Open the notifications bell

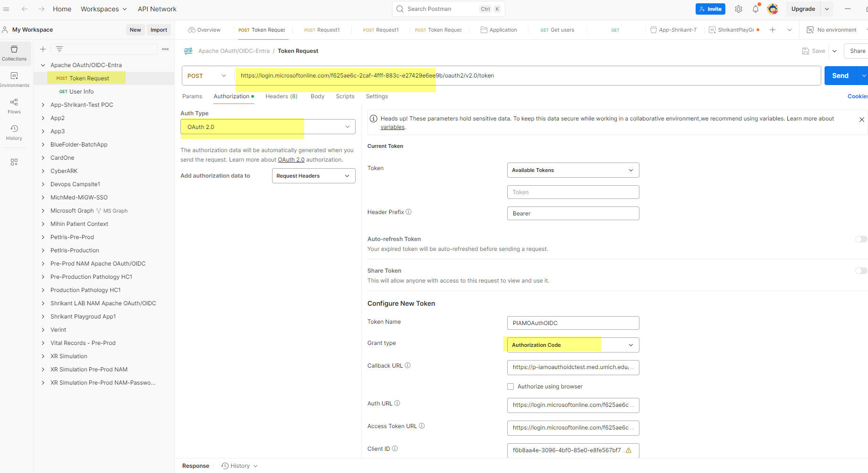click(755, 9)
